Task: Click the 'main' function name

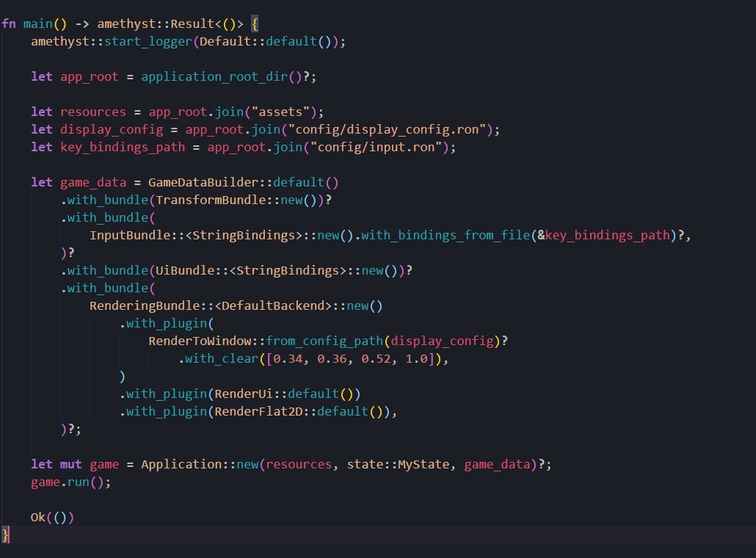Action: tap(37, 23)
